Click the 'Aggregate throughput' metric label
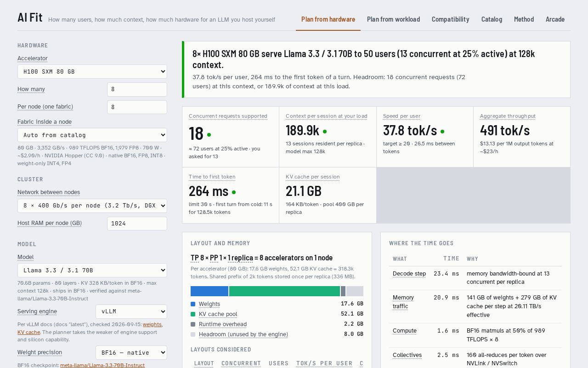588x368 pixels. [508, 116]
